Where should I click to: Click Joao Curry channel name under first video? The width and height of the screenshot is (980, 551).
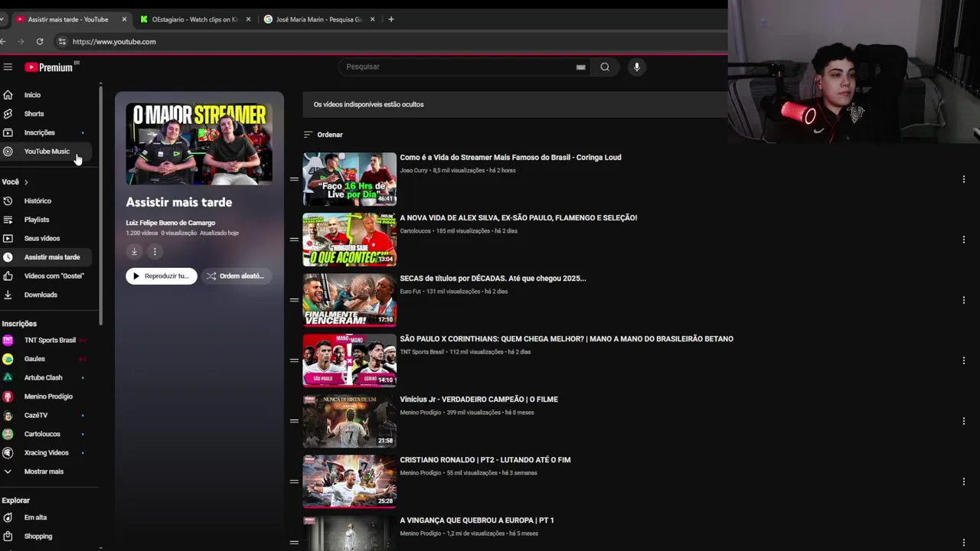[x=413, y=171]
